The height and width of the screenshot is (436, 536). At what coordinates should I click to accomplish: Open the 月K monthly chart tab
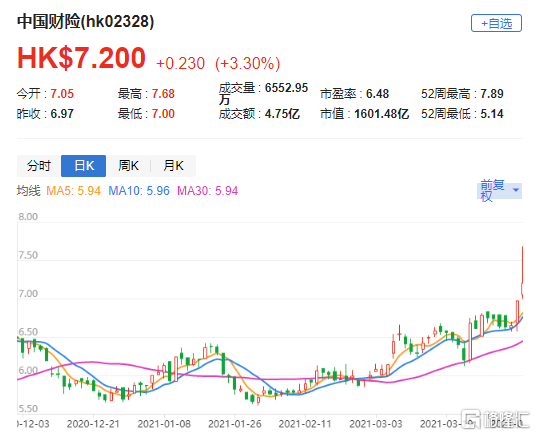tap(173, 166)
